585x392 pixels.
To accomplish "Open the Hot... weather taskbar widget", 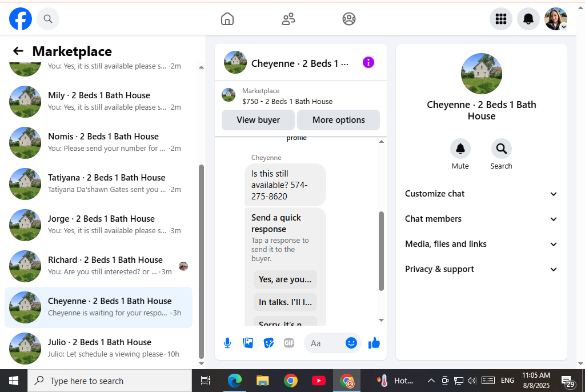I will 395,381.
